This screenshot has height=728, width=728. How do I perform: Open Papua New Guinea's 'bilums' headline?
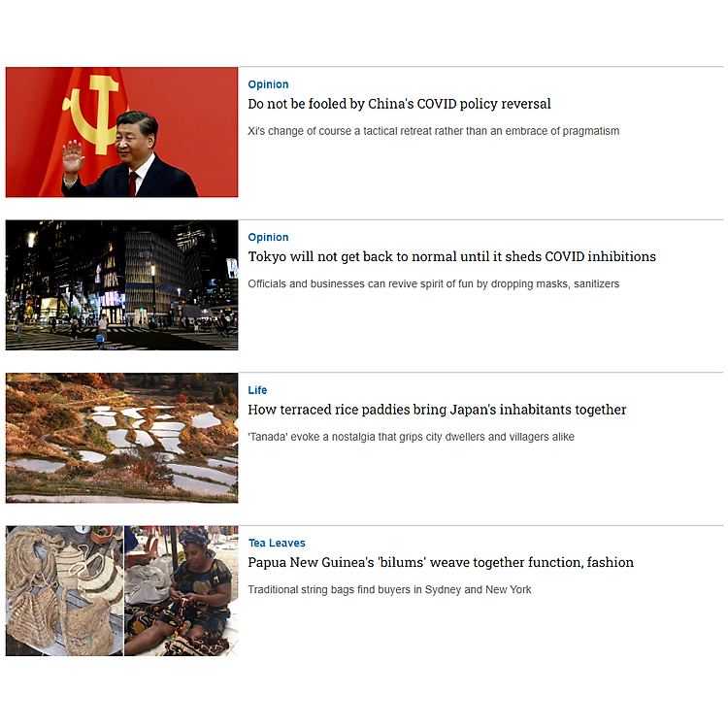441,562
